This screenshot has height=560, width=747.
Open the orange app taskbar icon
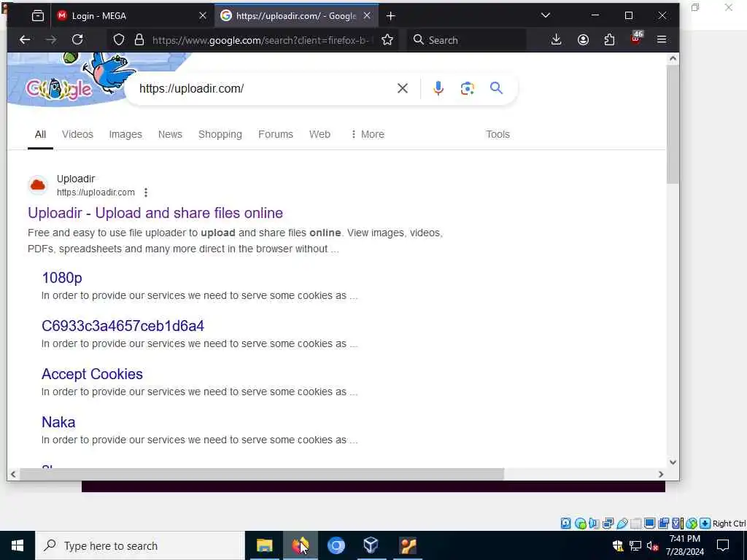[x=409, y=545]
